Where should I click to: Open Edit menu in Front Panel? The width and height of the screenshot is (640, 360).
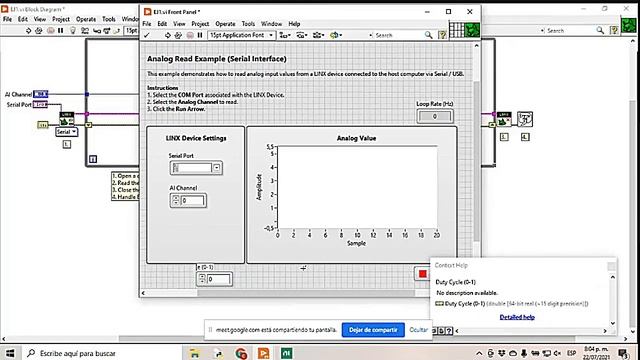click(x=162, y=24)
